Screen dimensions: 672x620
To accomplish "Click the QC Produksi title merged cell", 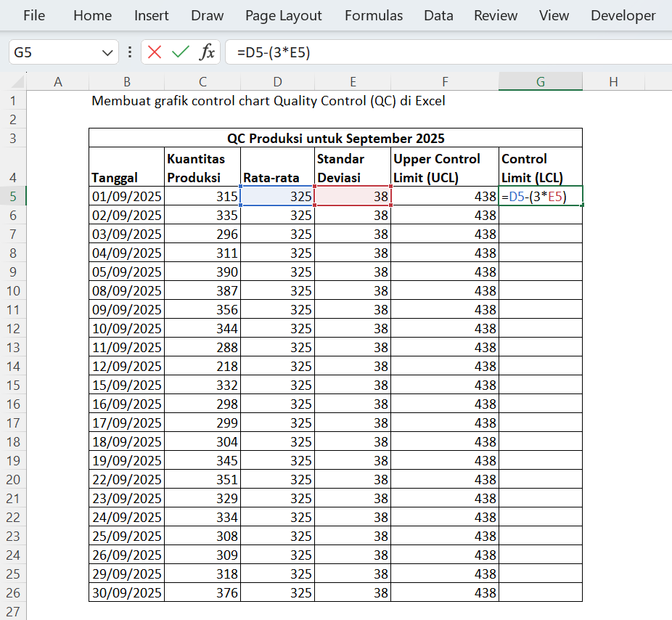I will pyautogui.click(x=335, y=138).
